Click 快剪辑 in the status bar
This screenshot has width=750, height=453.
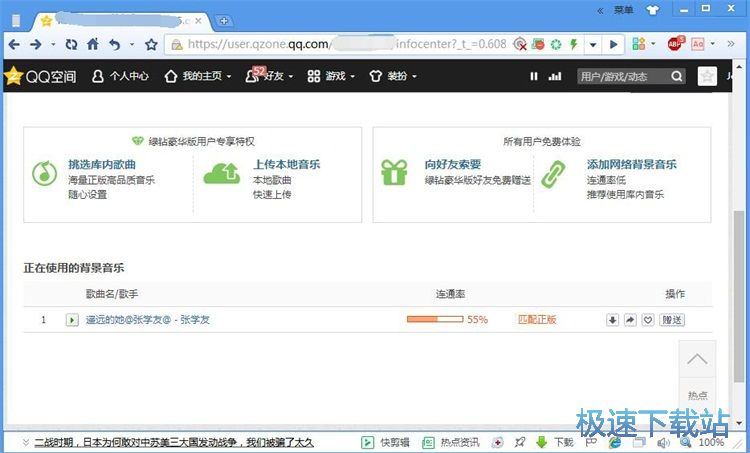tap(386, 442)
